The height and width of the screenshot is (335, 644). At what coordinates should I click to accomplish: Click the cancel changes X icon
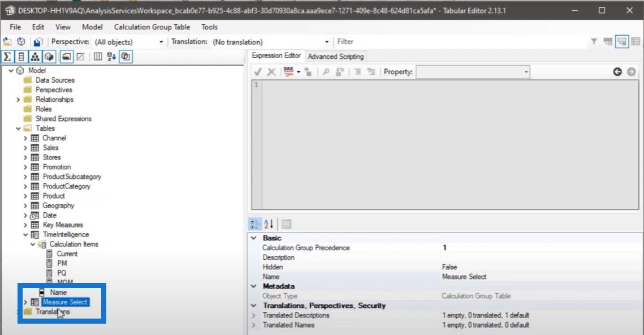271,72
